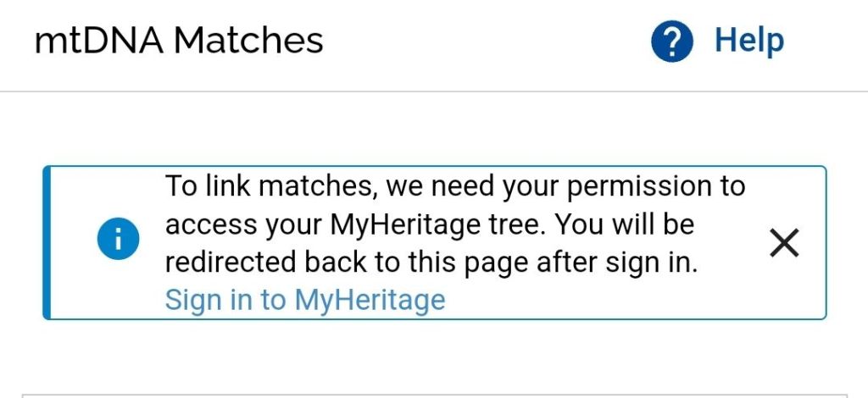This screenshot has height=398, width=868.
Task: Tap the circled question mark beside Help
Action: [x=672, y=41]
